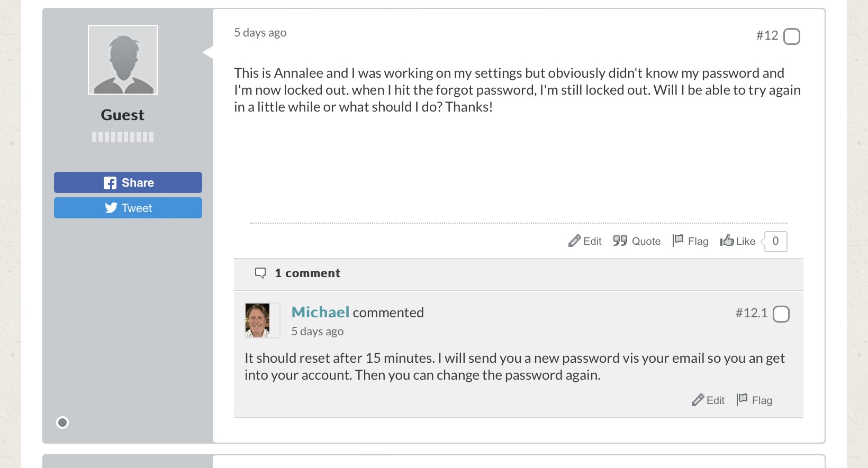Click the like count box showing 0
868x468 pixels.
pyautogui.click(x=775, y=241)
